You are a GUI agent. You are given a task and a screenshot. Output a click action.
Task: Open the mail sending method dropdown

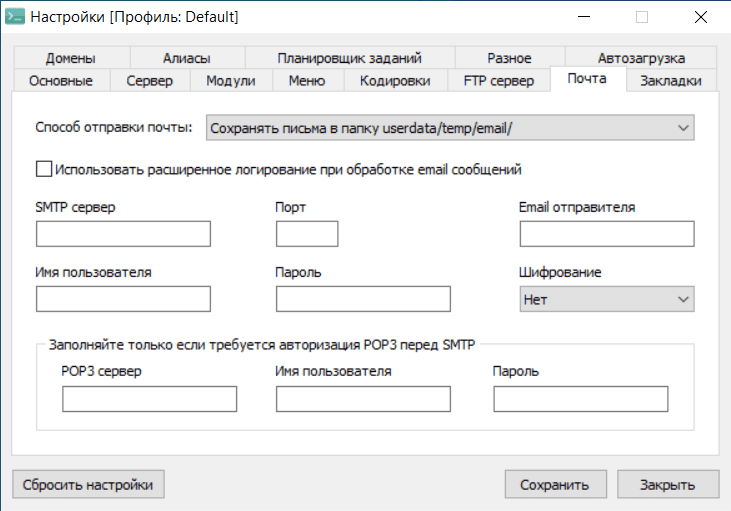click(x=450, y=128)
